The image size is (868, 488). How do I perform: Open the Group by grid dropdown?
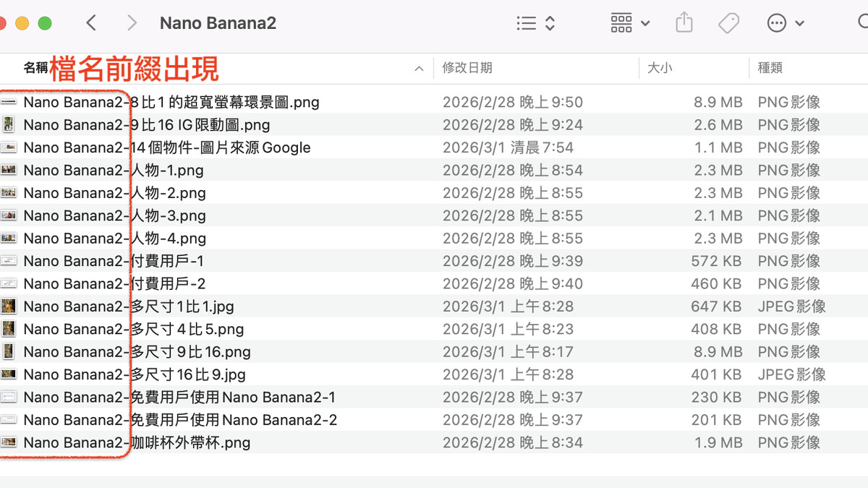pyautogui.click(x=630, y=23)
